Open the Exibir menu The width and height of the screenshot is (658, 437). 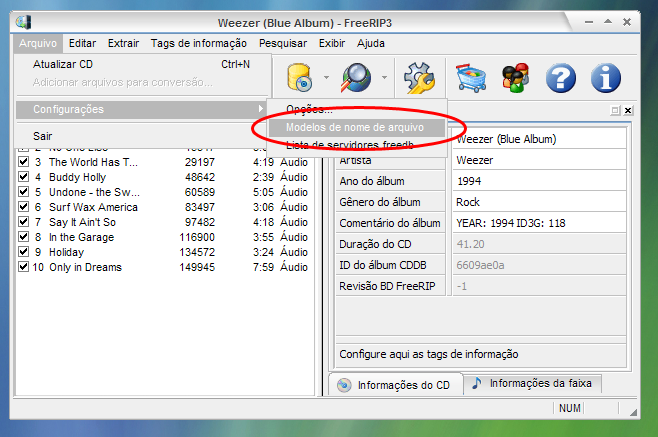pos(332,43)
